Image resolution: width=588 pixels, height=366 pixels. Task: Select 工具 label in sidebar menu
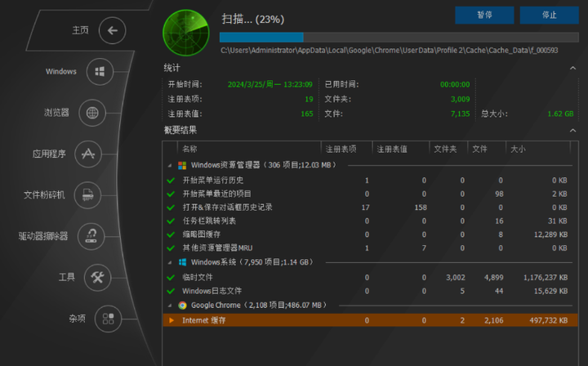click(67, 277)
